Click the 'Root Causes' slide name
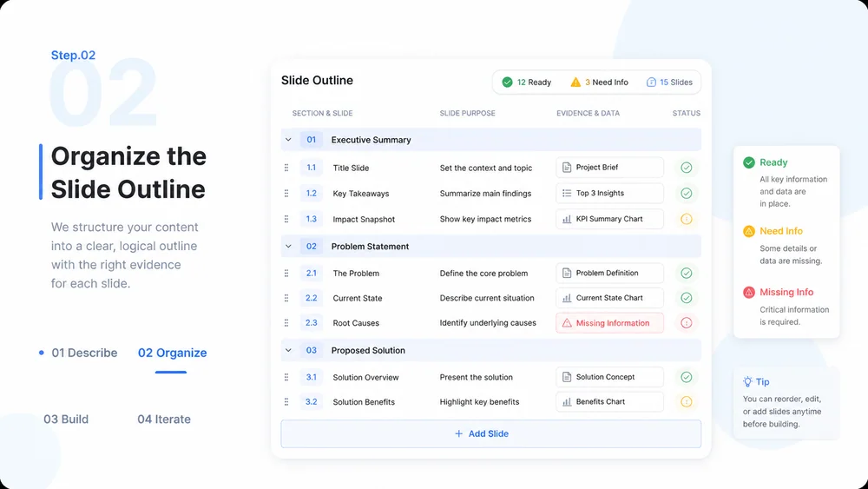The width and height of the screenshot is (868, 489). (356, 323)
